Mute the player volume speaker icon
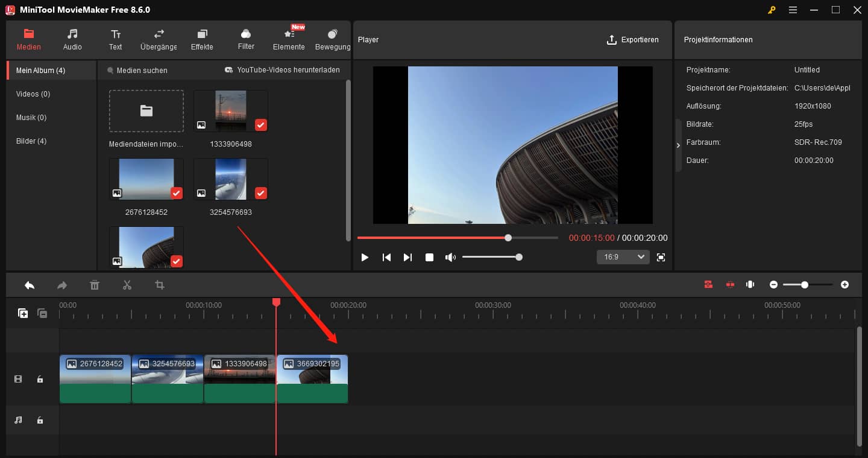The image size is (868, 458). pos(450,258)
